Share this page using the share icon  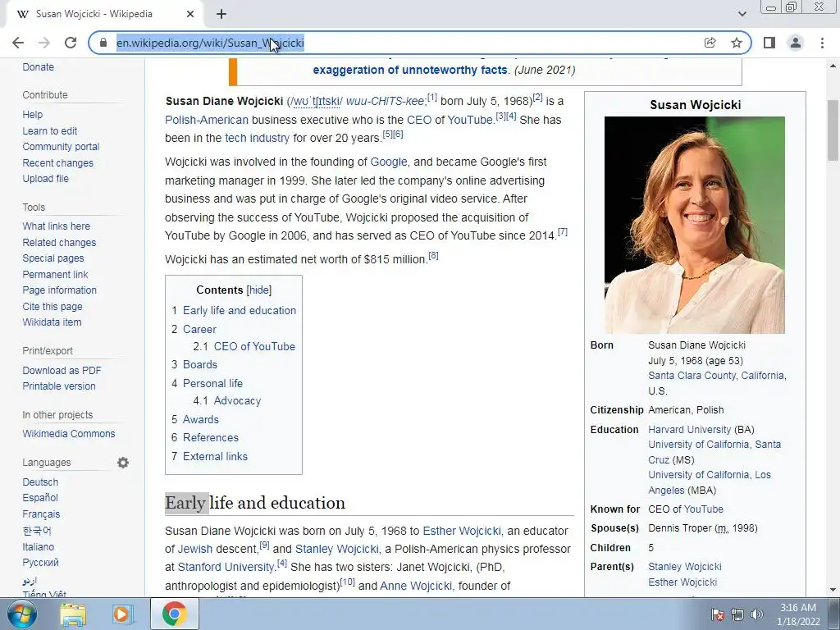(710, 43)
